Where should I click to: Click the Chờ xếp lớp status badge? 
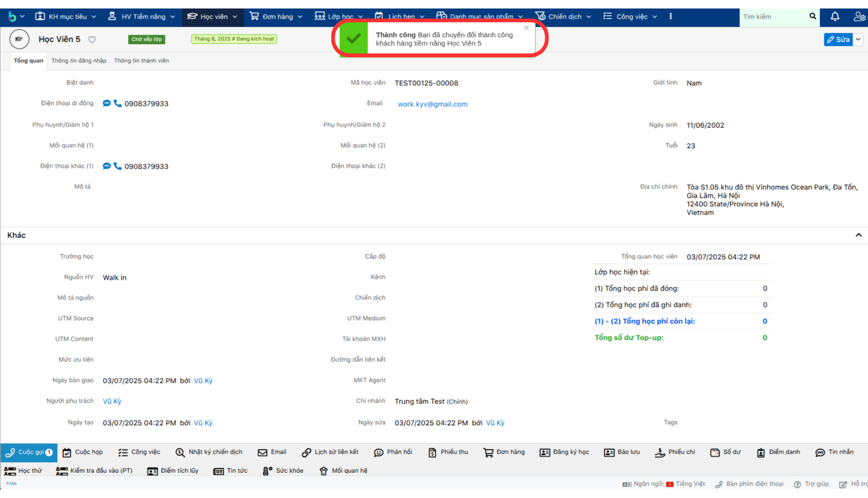coord(146,39)
